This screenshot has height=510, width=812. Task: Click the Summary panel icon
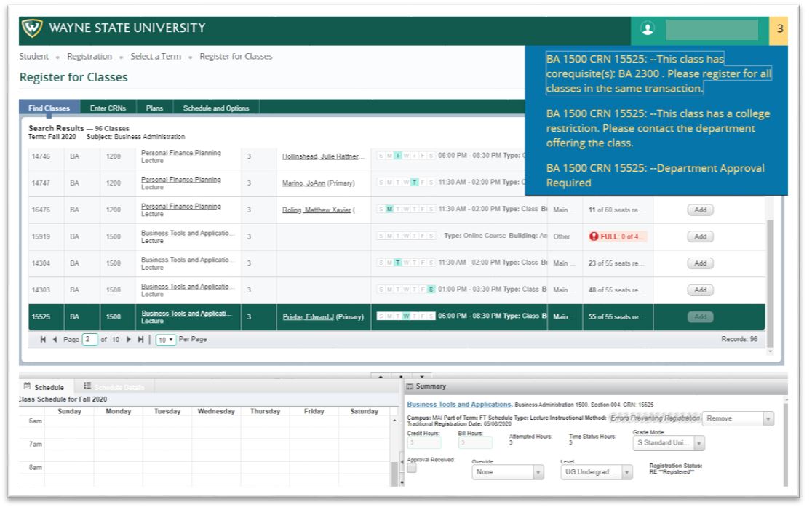410,386
